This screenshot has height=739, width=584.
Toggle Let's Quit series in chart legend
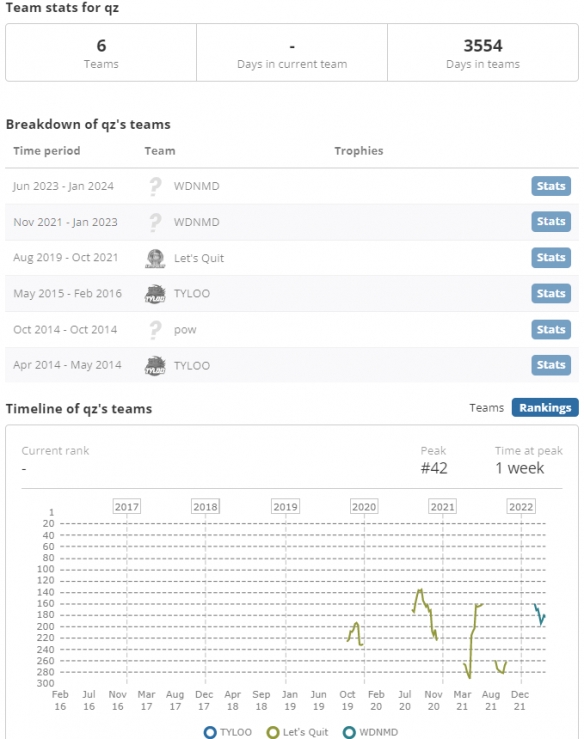tap(297, 732)
